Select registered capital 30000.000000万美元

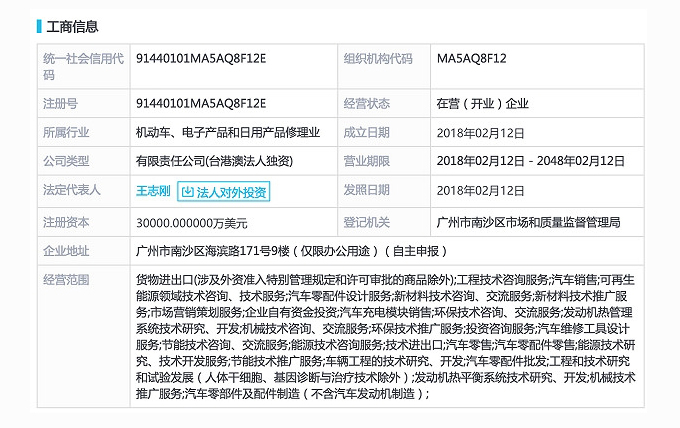pos(192,223)
